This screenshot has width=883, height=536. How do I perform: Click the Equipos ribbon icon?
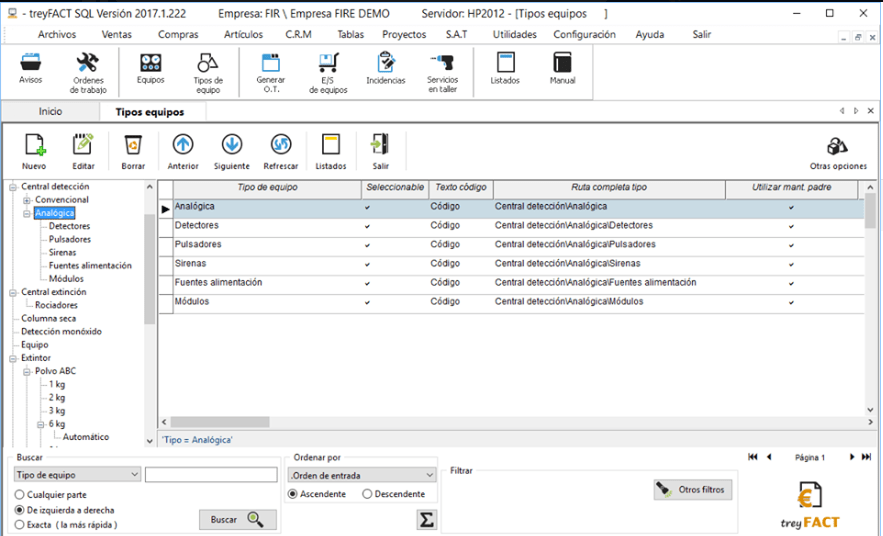[x=150, y=63]
